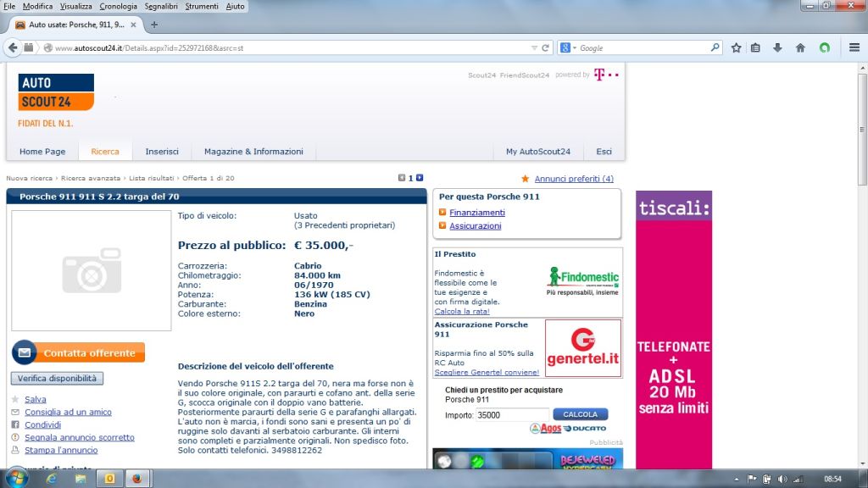Click the Importo loan amount field

coord(512,415)
